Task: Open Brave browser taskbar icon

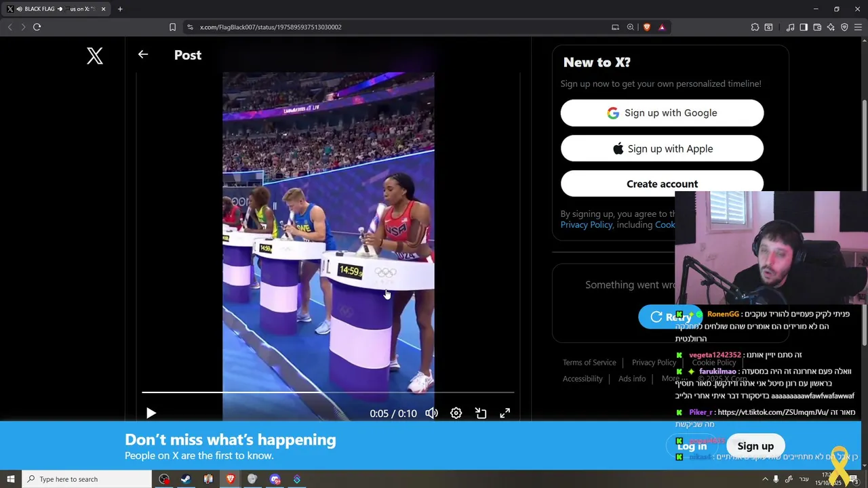Action: coord(230,479)
